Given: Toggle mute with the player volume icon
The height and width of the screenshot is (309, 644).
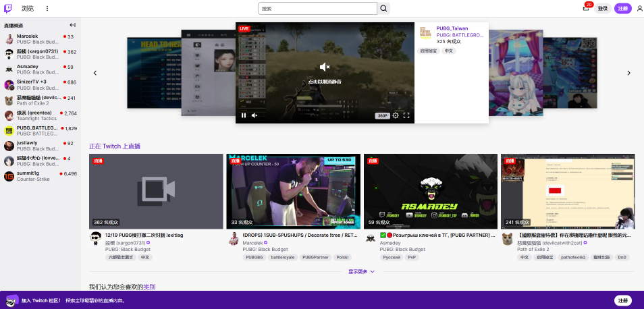Looking at the screenshot, I should pos(254,115).
